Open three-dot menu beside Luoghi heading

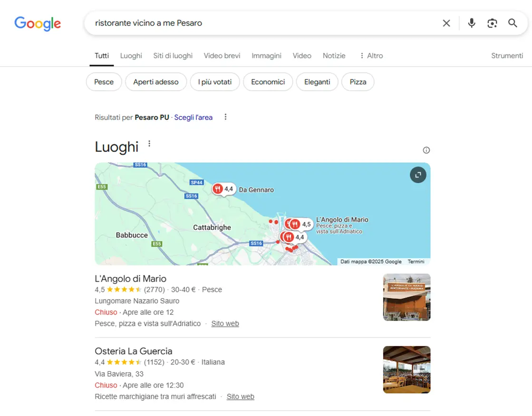[149, 144]
